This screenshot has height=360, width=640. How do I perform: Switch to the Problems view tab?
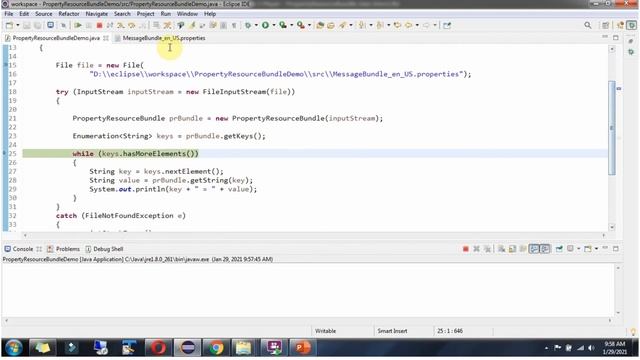coord(63,249)
